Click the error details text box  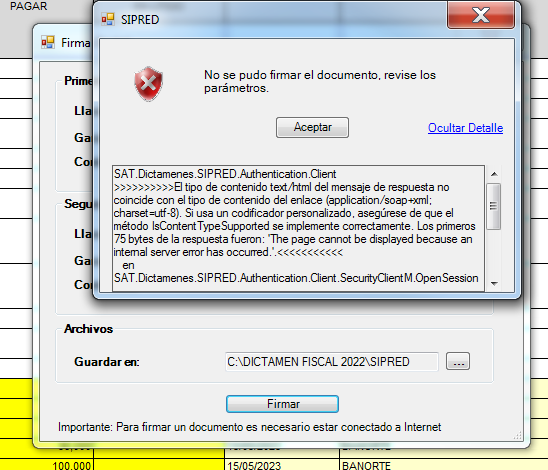(298, 228)
